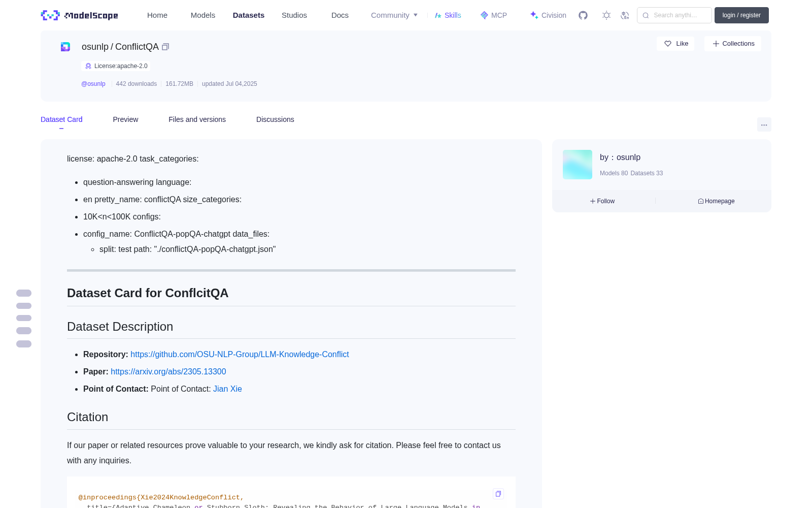
Task: Open the Datasets page
Action: 249,15
